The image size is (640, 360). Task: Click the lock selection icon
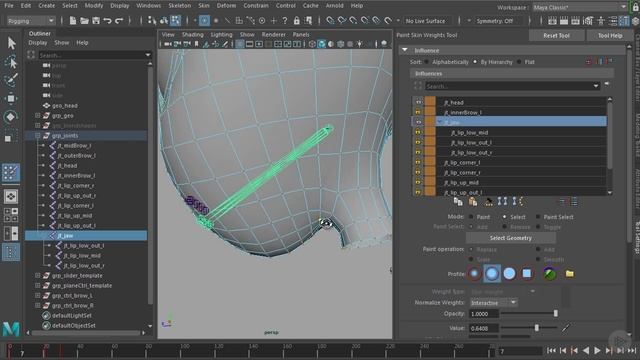(297, 20)
